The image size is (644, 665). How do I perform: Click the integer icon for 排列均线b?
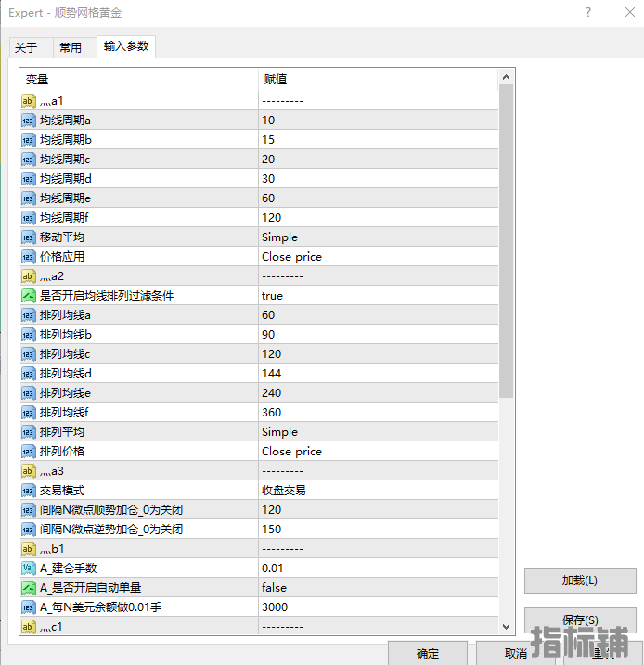tap(29, 335)
